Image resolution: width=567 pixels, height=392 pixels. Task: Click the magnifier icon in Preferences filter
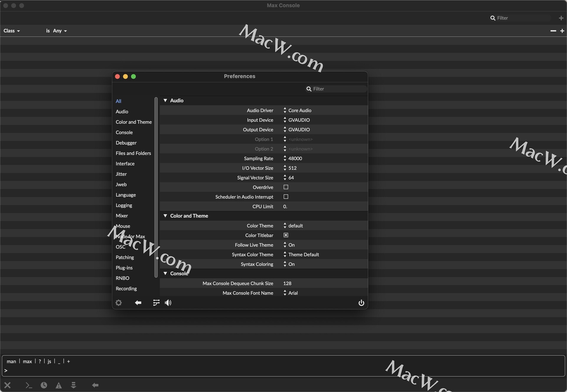(x=309, y=89)
